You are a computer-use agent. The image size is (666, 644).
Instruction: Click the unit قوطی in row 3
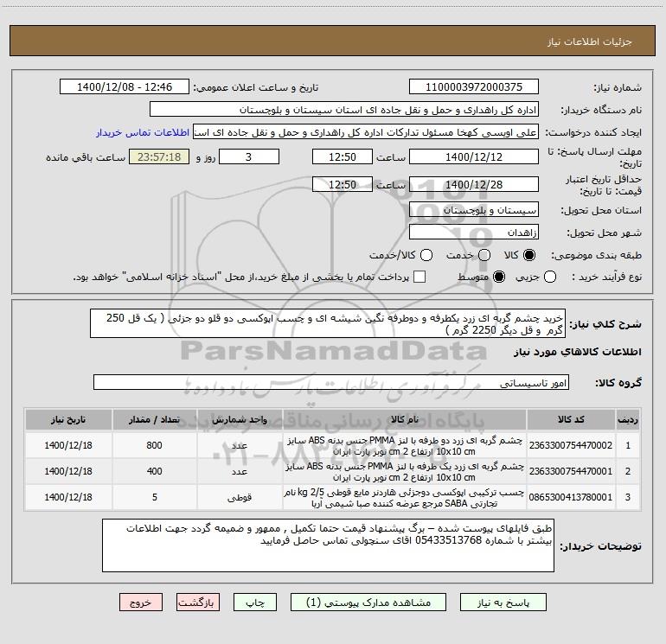[240, 497]
